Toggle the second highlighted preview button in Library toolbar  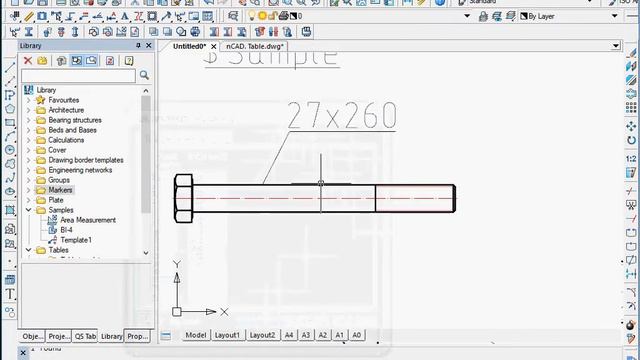click(x=91, y=61)
